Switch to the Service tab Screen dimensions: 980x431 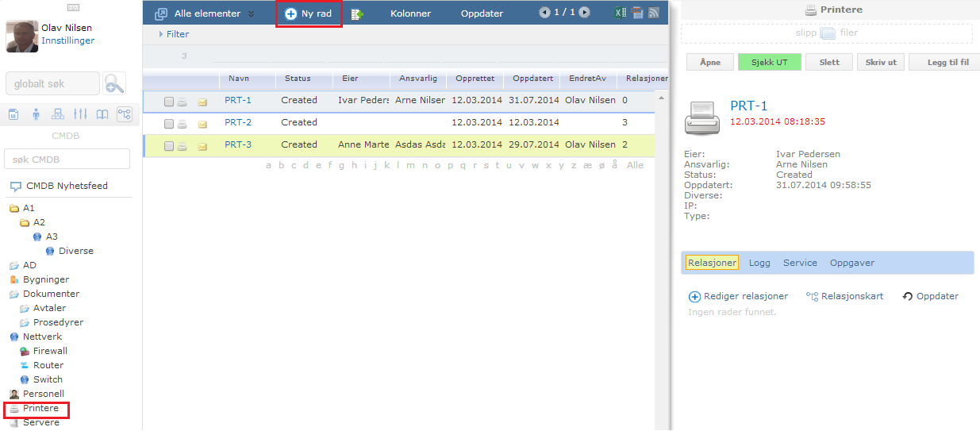(800, 263)
